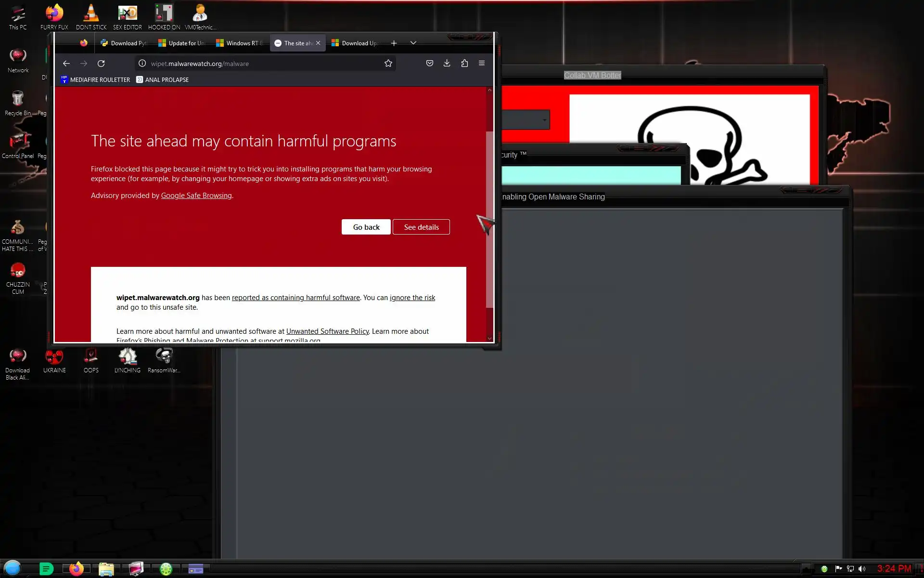The width and height of the screenshot is (924, 578).
Task: Open the Save to Pocket icon
Action: pyautogui.click(x=429, y=64)
